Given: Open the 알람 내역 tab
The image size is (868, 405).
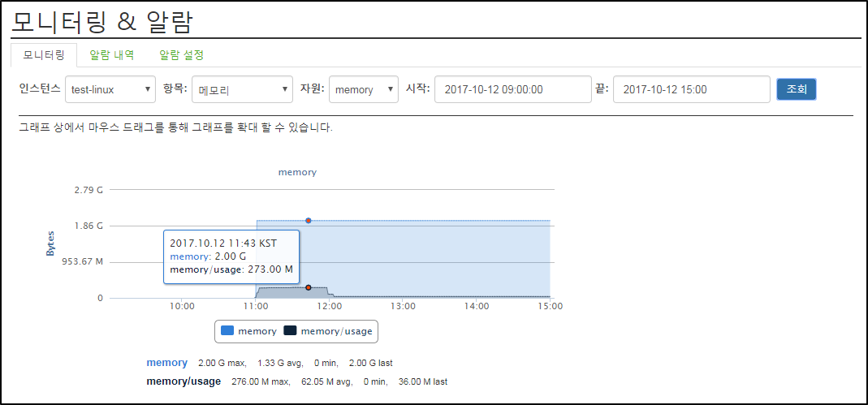Looking at the screenshot, I should coord(111,55).
